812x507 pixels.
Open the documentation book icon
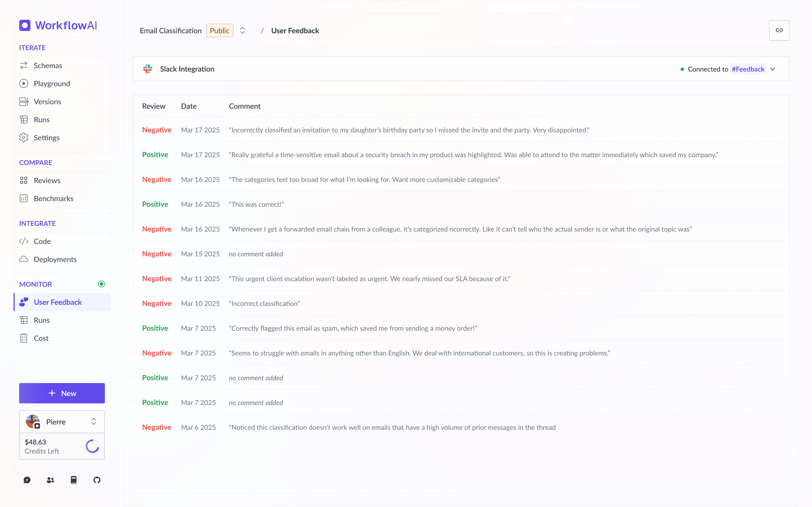tap(74, 480)
